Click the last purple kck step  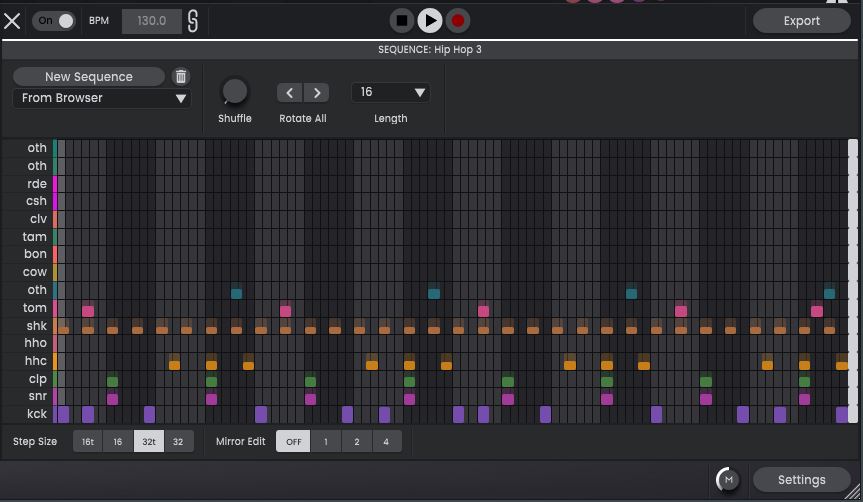[842, 414]
